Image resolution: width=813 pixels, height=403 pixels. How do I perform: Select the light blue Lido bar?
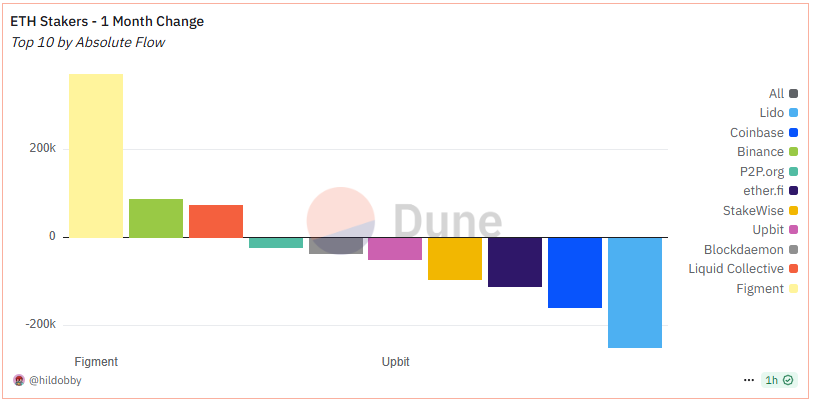click(635, 293)
